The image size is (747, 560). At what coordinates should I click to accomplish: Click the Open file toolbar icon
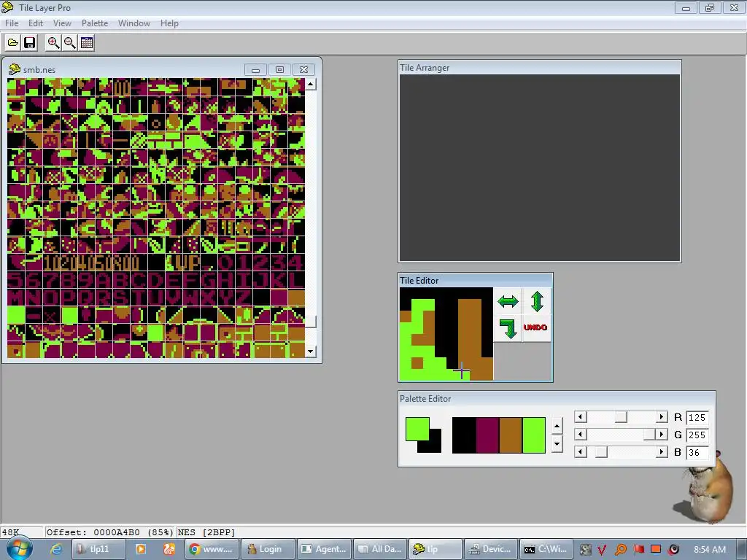13,43
